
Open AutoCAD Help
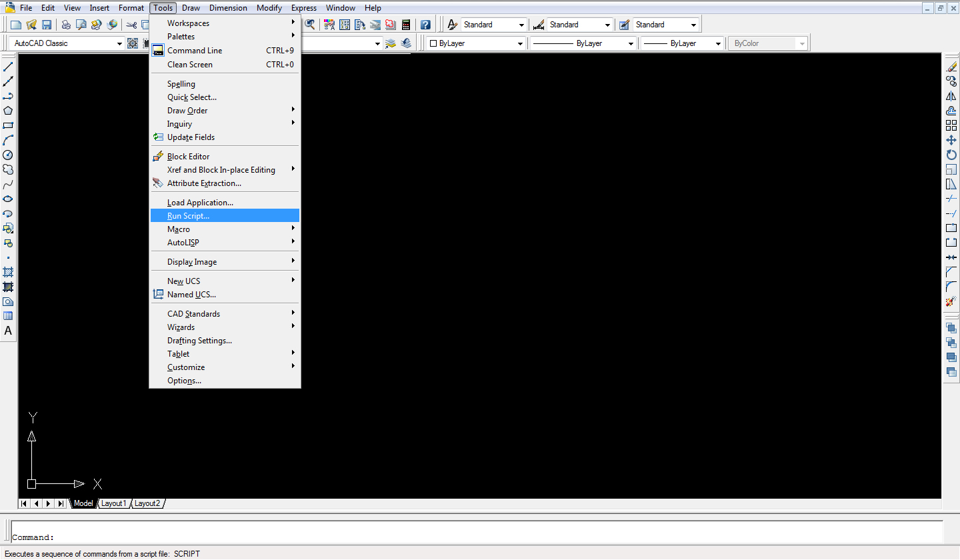[425, 24]
